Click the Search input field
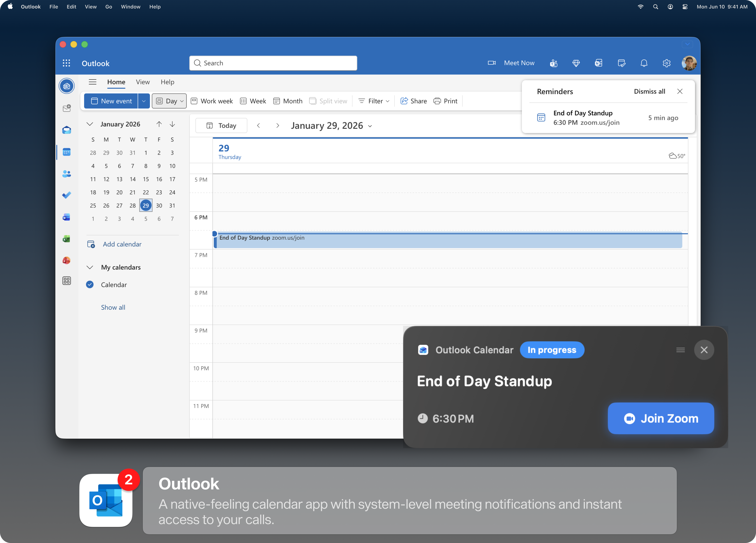The image size is (756, 543). coord(273,63)
